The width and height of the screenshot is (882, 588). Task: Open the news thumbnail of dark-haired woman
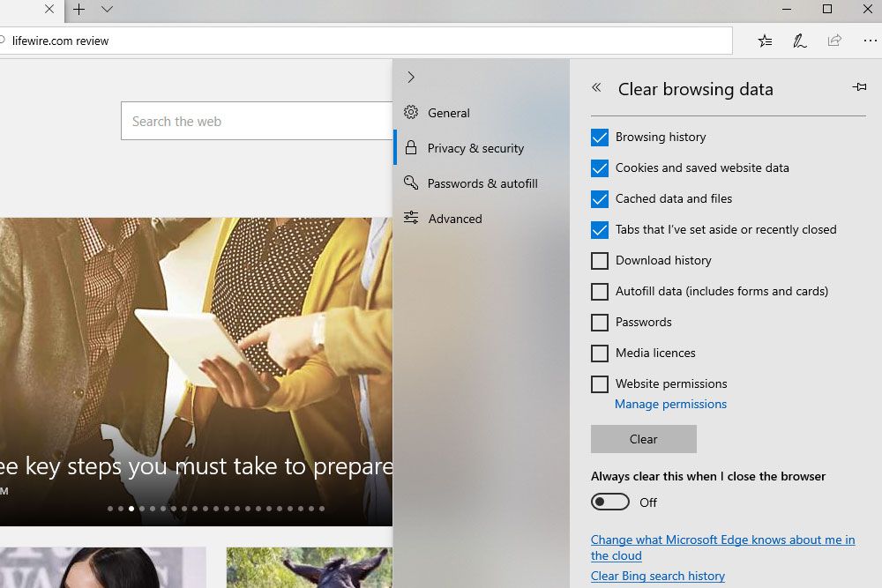(103, 568)
